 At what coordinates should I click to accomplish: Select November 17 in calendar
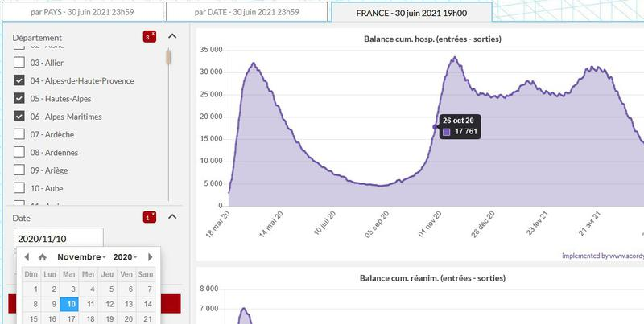69,319
